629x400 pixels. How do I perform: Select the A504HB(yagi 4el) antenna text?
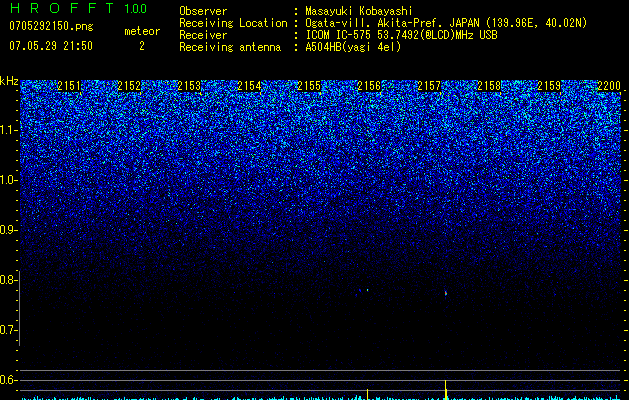pos(353,47)
